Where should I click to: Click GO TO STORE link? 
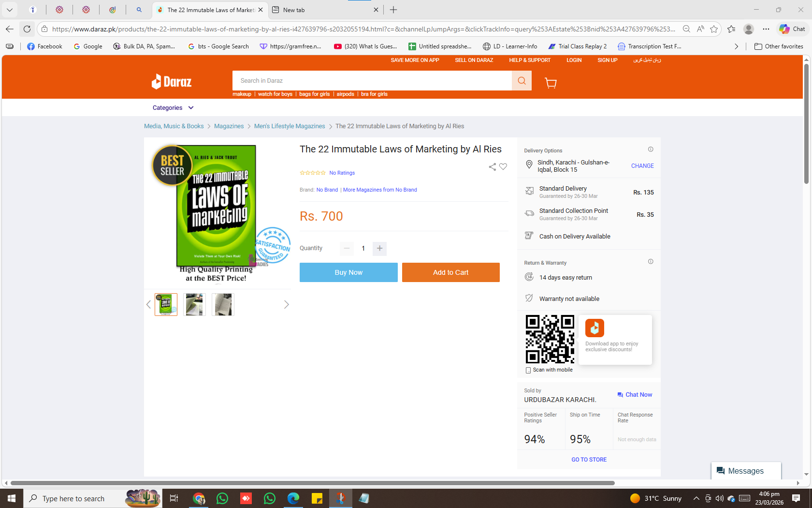click(x=589, y=460)
